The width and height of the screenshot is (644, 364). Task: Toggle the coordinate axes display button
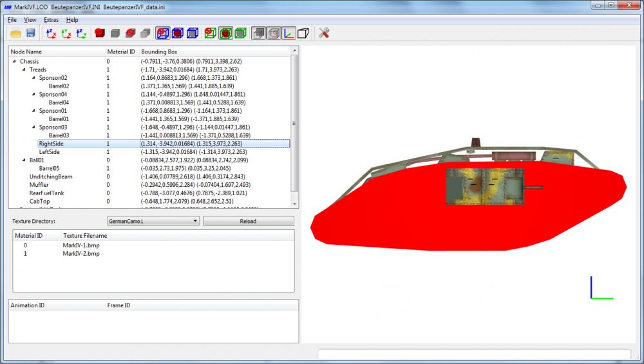(289, 34)
